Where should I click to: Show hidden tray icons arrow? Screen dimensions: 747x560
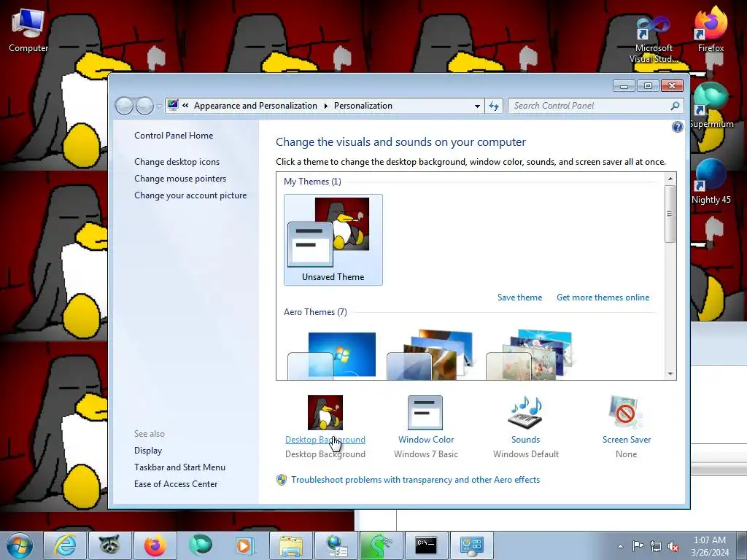(620, 546)
